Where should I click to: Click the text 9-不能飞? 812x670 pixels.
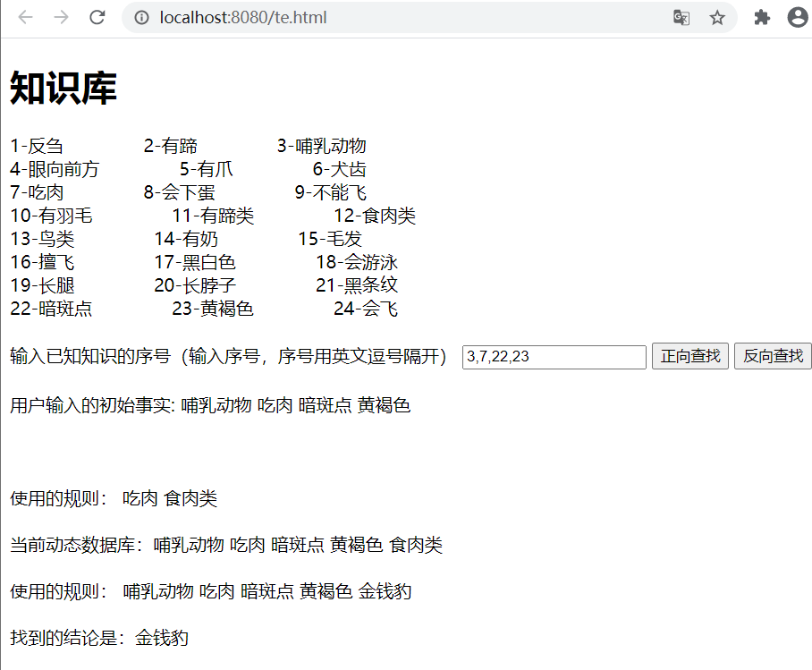(330, 192)
